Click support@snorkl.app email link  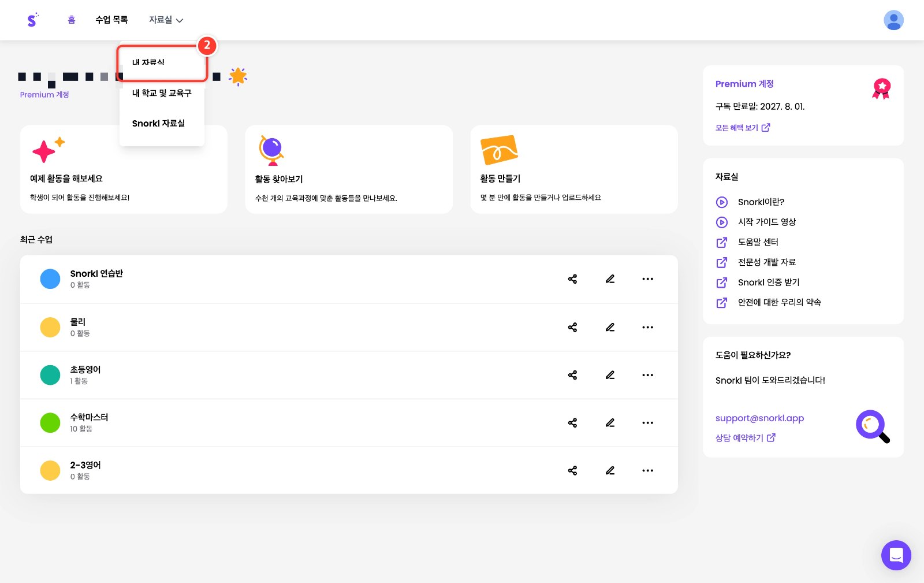pos(759,418)
